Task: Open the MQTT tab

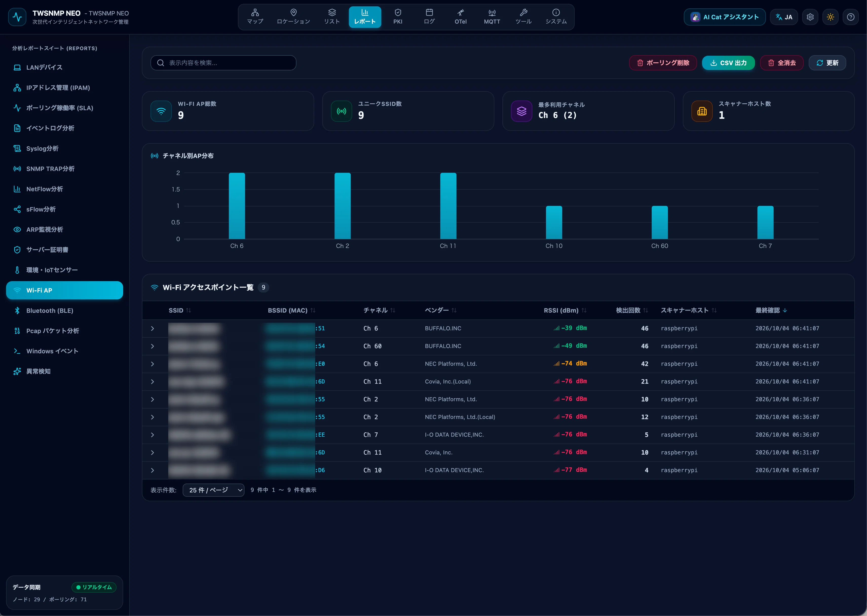Action: pyautogui.click(x=492, y=17)
